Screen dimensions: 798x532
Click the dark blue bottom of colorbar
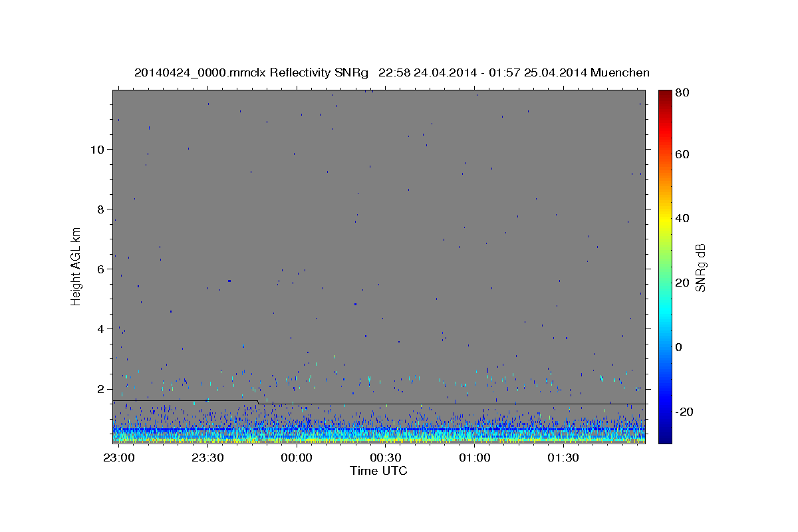click(x=665, y=439)
